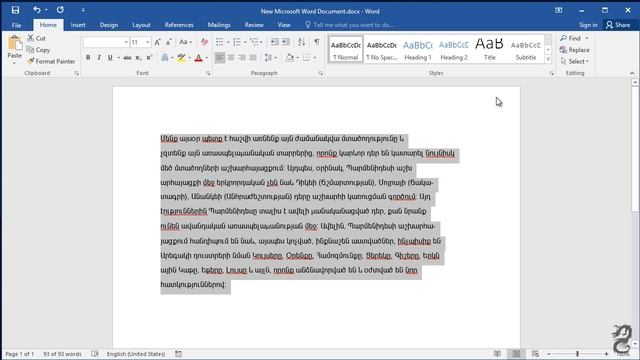Image resolution: width=640 pixels, height=360 pixels.
Task: Apply text highlight color
Action: [181, 58]
